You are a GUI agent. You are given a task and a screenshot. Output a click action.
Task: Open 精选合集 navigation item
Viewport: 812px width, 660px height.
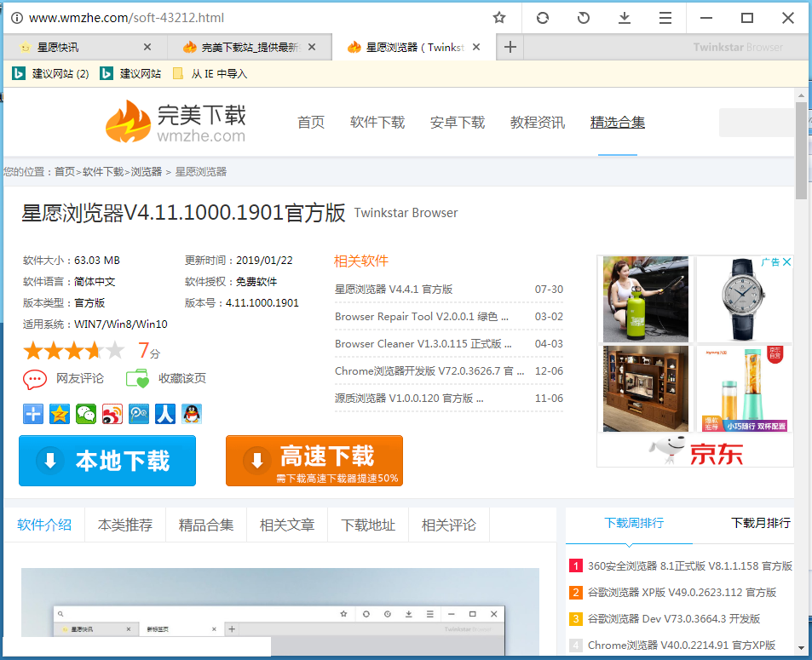point(617,122)
